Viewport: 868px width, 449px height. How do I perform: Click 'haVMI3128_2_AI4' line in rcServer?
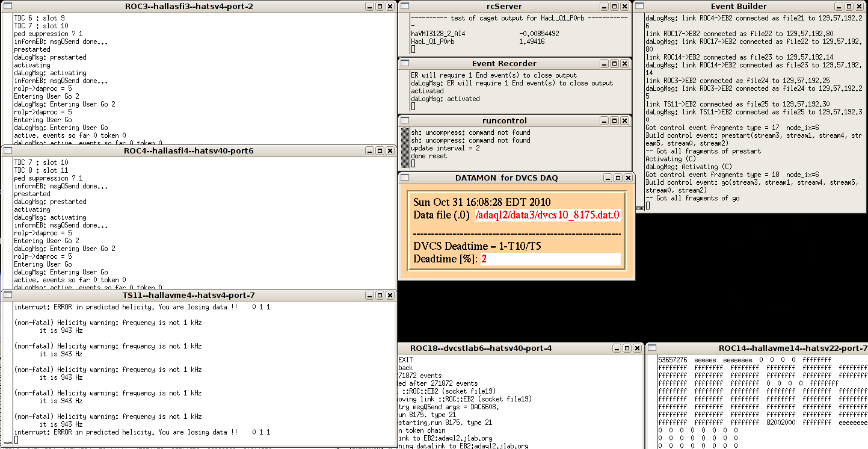[x=485, y=34]
